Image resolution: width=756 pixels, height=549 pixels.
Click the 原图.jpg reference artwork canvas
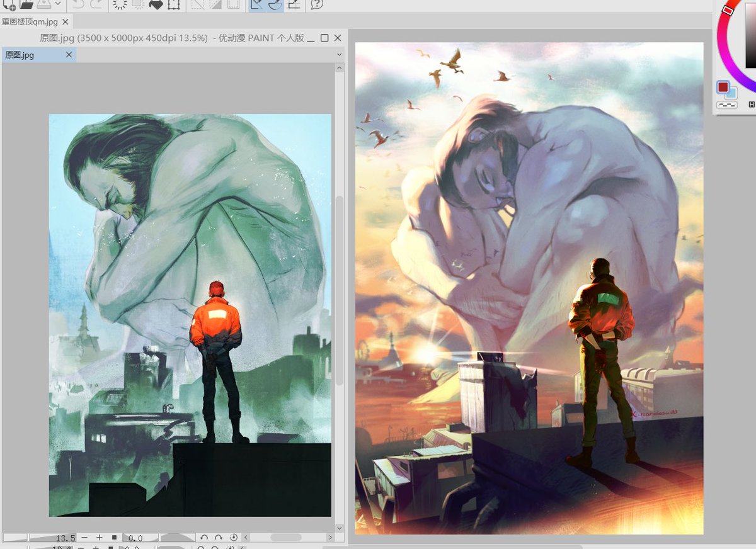190,315
